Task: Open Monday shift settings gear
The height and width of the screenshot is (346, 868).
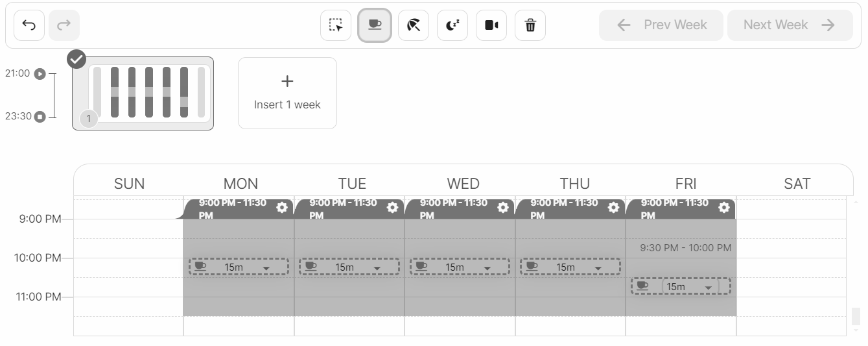Action: click(282, 208)
